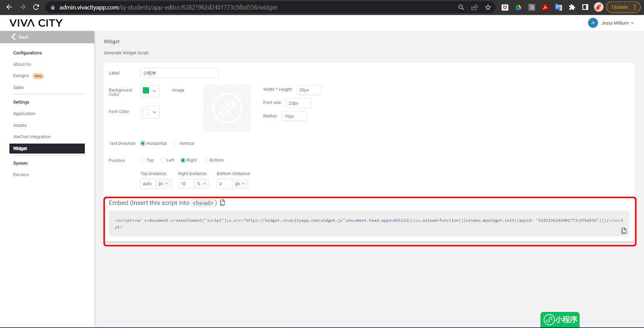Expand the Jessy Milburn account menu

click(617, 23)
